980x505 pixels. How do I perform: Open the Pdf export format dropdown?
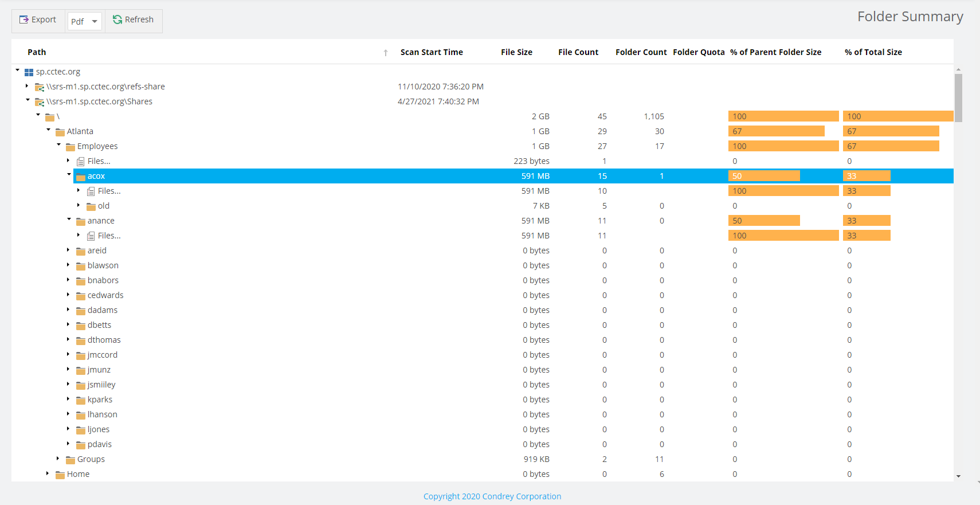coord(85,21)
